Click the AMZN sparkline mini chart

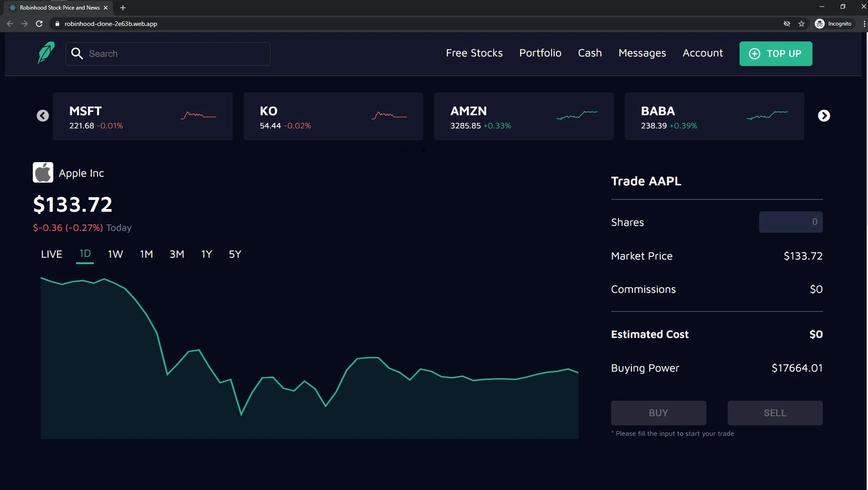point(577,115)
